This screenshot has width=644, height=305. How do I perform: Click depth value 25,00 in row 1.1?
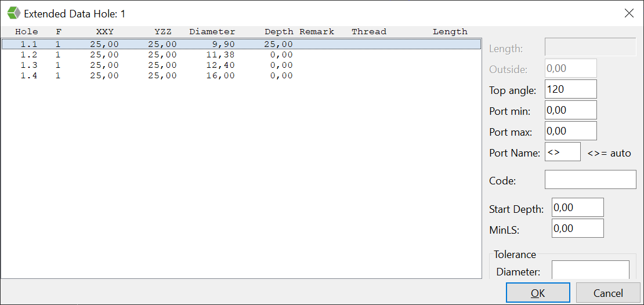(x=279, y=44)
